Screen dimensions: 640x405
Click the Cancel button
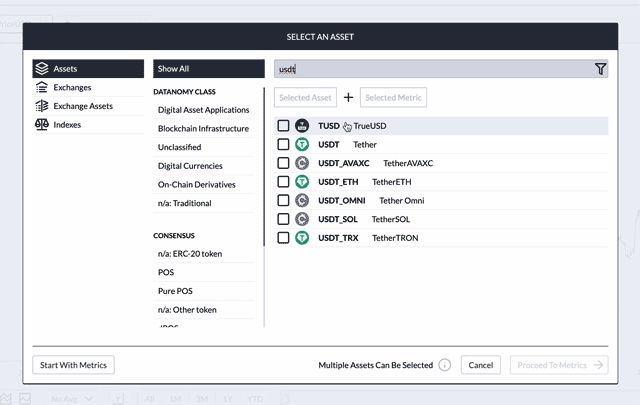480,365
